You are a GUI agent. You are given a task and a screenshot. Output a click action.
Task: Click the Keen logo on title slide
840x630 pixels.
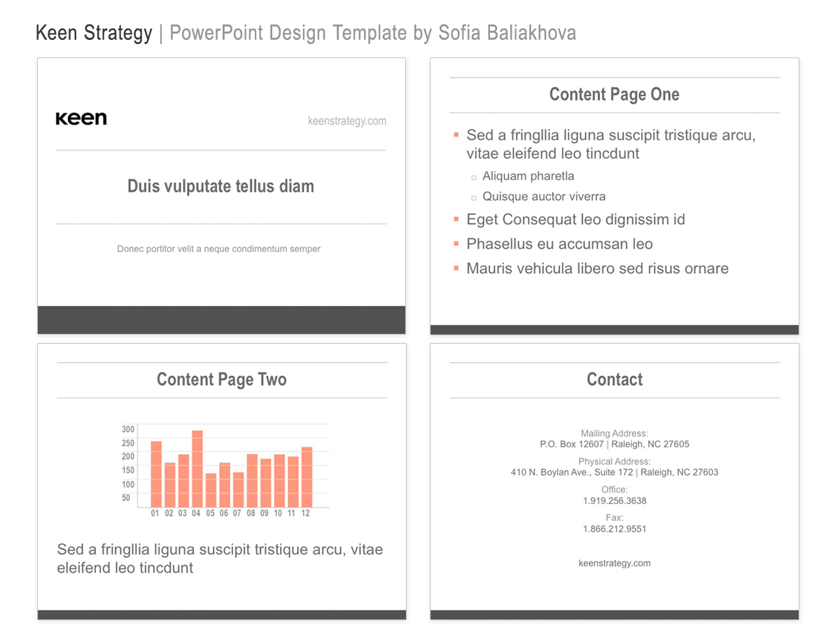[x=81, y=118]
